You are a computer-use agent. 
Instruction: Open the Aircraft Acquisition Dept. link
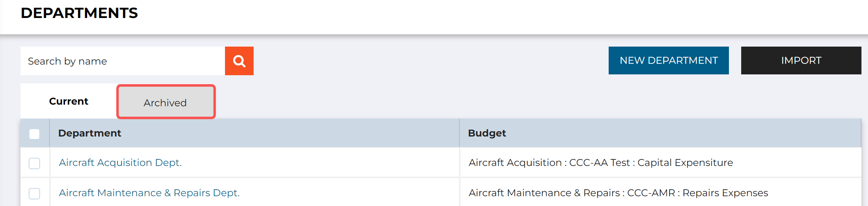(120, 163)
